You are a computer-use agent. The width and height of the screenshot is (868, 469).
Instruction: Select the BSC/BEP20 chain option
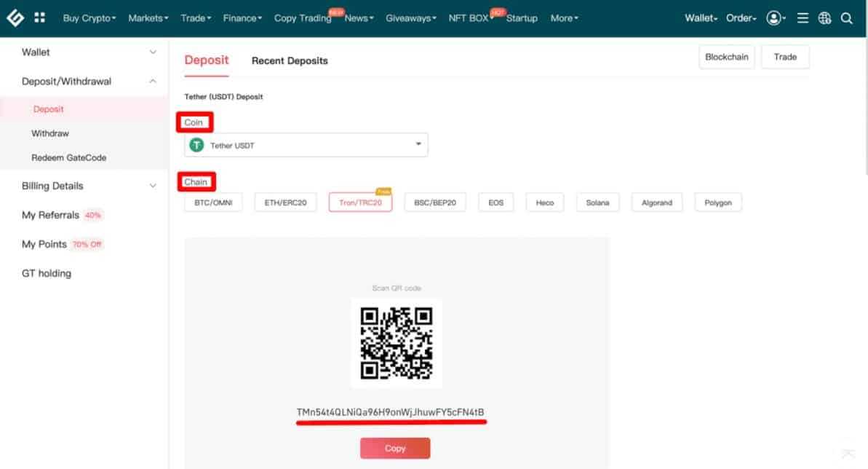point(434,202)
